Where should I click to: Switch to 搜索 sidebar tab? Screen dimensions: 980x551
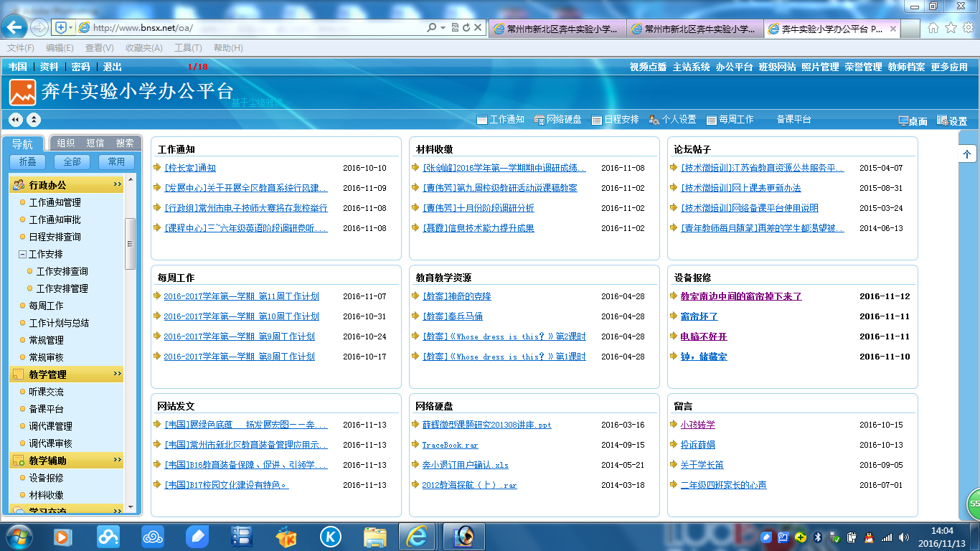point(125,143)
